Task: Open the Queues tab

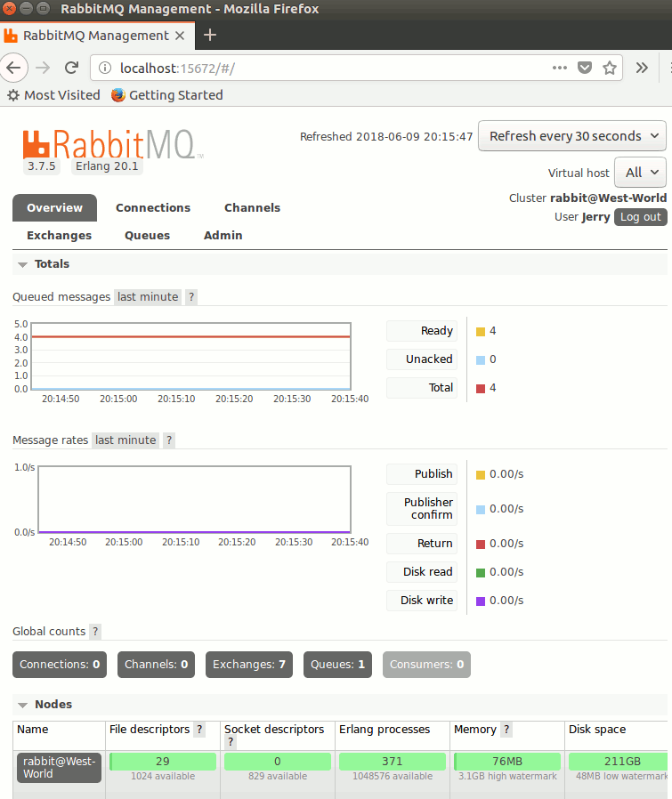Action: (148, 236)
